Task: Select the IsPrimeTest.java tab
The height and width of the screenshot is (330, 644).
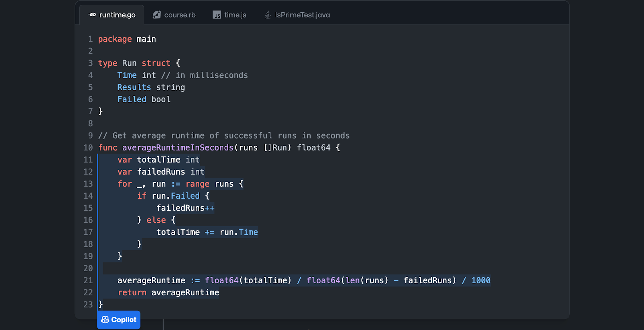Action: (x=297, y=15)
